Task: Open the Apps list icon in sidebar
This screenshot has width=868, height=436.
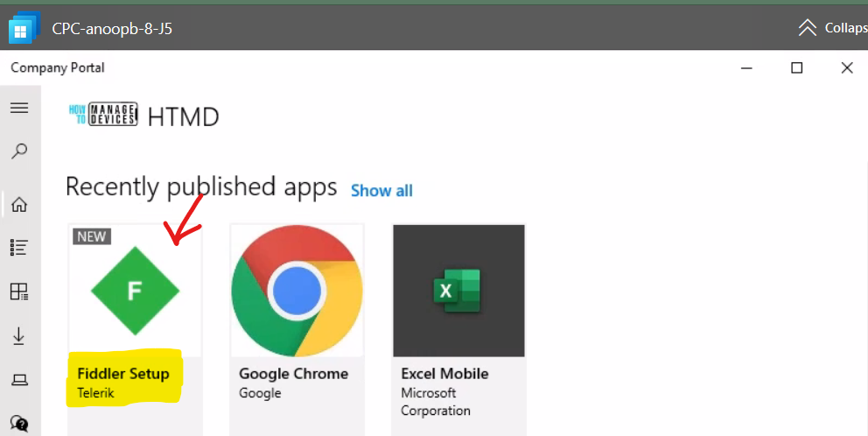Action: (x=19, y=248)
